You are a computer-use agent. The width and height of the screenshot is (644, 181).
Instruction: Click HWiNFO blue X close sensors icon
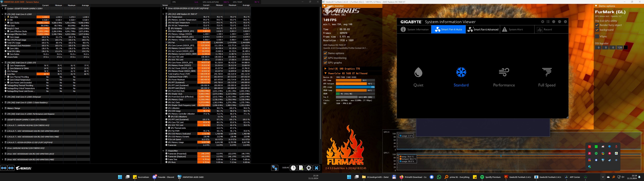click(x=316, y=168)
